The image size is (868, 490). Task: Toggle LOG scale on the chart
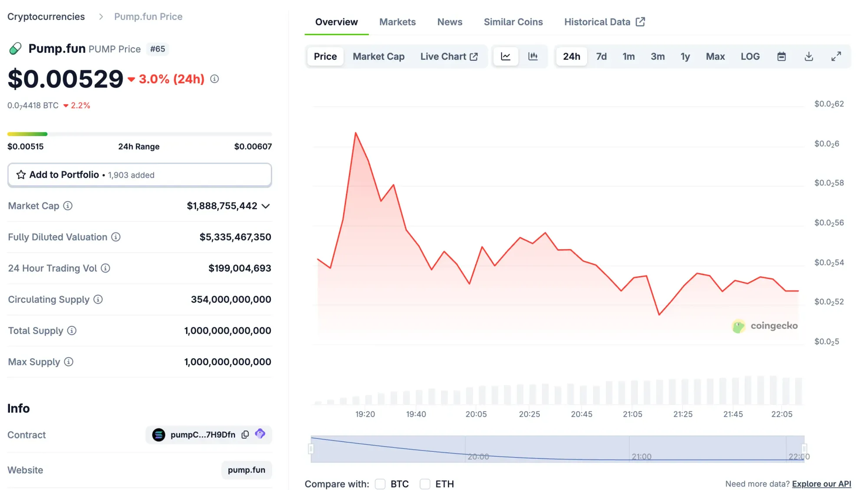pos(750,56)
